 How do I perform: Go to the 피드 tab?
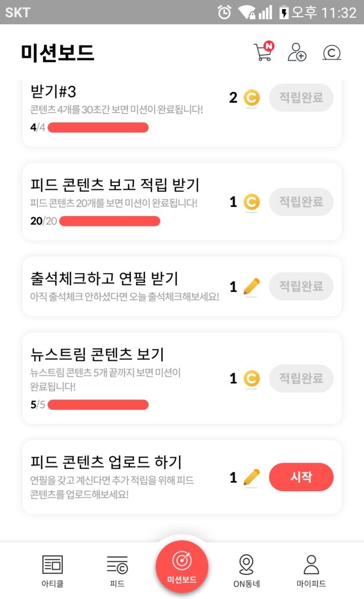point(117,570)
